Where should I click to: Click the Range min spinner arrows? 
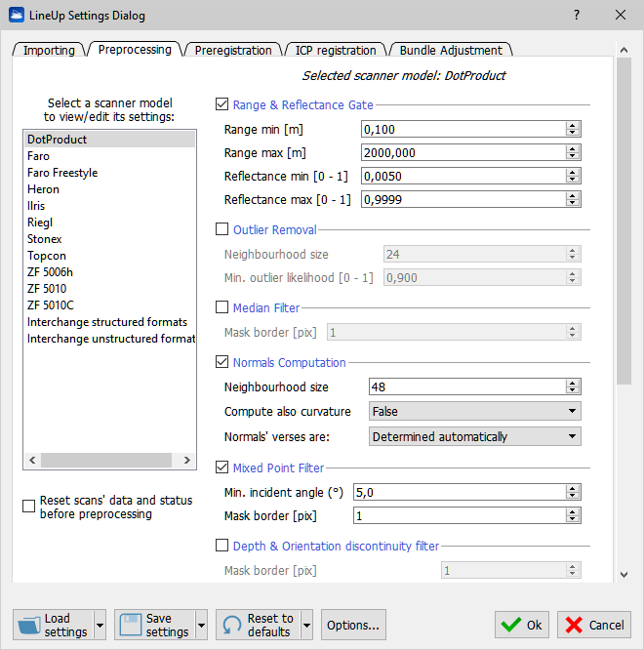point(573,130)
